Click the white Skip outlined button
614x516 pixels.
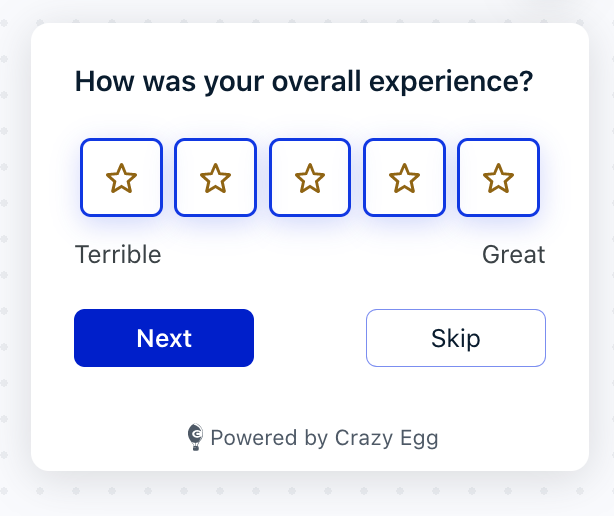(x=456, y=338)
